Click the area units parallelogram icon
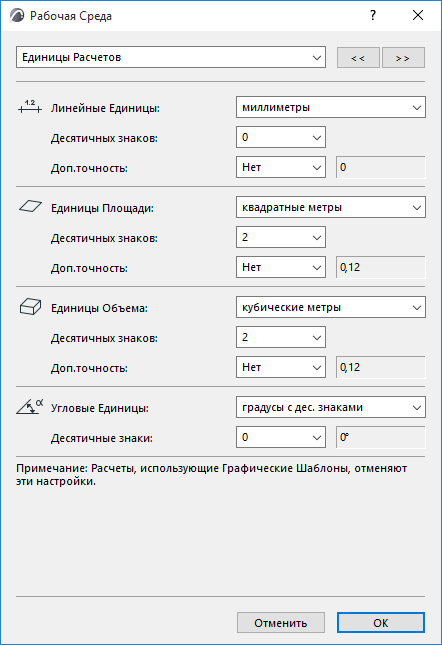The height and width of the screenshot is (645, 442). coord(30,206)
